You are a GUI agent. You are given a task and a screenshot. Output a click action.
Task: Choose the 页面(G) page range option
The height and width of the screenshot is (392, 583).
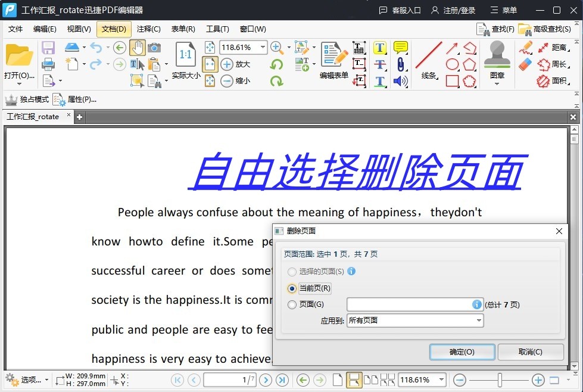pos(292,304)
